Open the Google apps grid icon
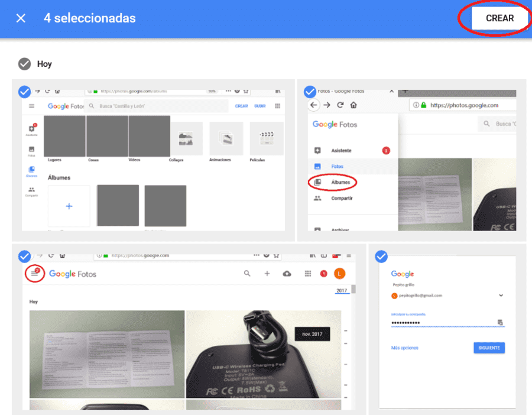The width and height of the screenshot is (532, 415). click(308, 274)
